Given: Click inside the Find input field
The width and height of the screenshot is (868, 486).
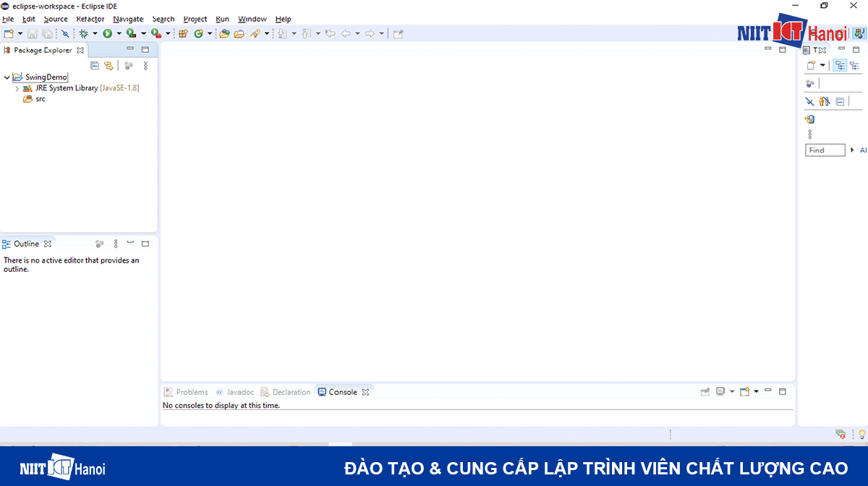Looking at the screenshot, I should [825, 150].
